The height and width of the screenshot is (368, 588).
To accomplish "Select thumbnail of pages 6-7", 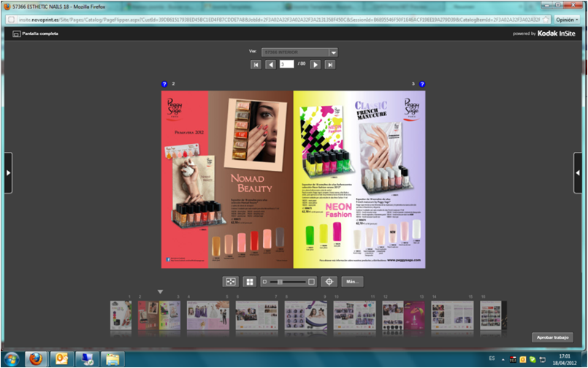I will [x=257, y=315].
